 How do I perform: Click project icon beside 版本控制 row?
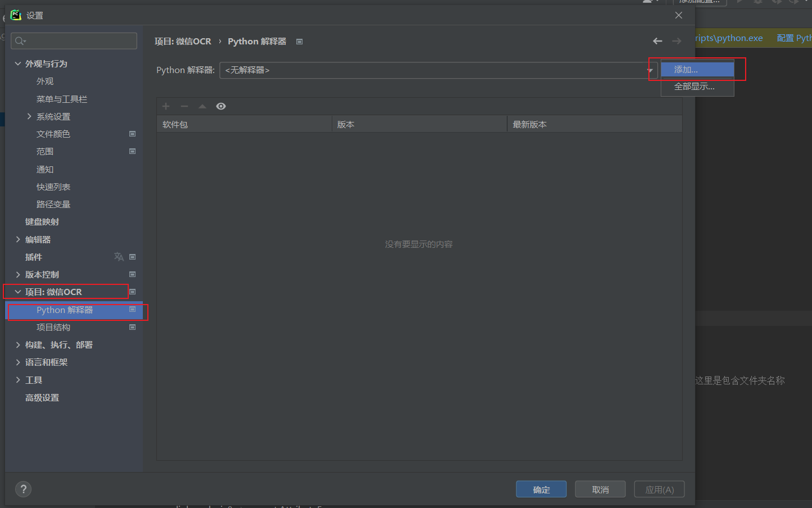point(133,274)
